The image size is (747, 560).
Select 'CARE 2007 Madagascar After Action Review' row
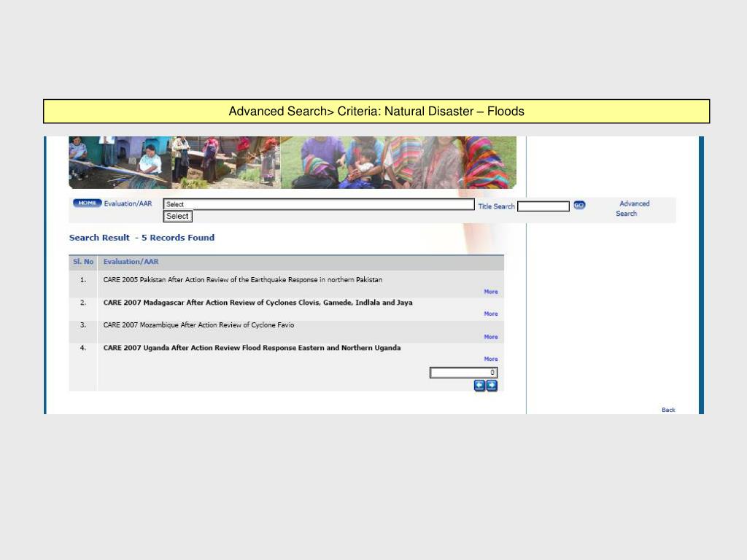286,309
